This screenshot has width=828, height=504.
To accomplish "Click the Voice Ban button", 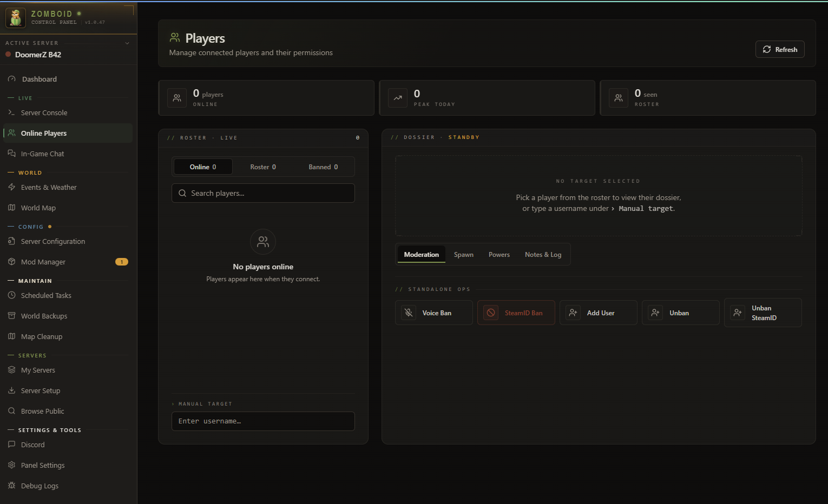I will pos(434,313).
